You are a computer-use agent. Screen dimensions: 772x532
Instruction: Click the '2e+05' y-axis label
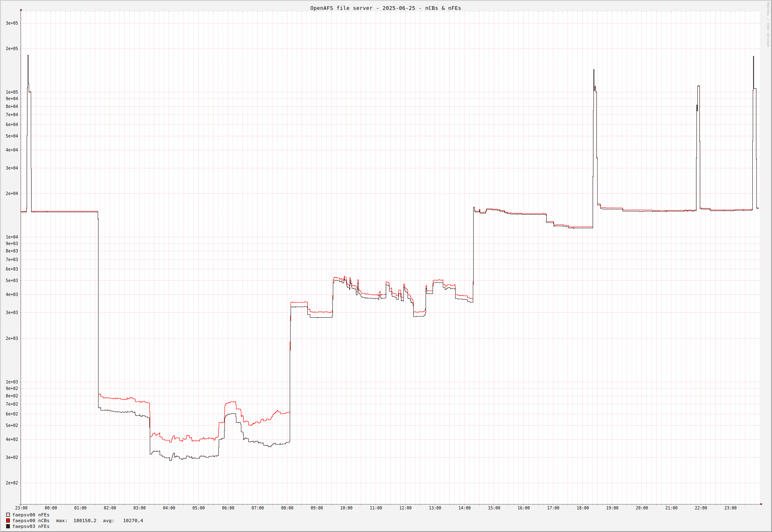(12, 48)
